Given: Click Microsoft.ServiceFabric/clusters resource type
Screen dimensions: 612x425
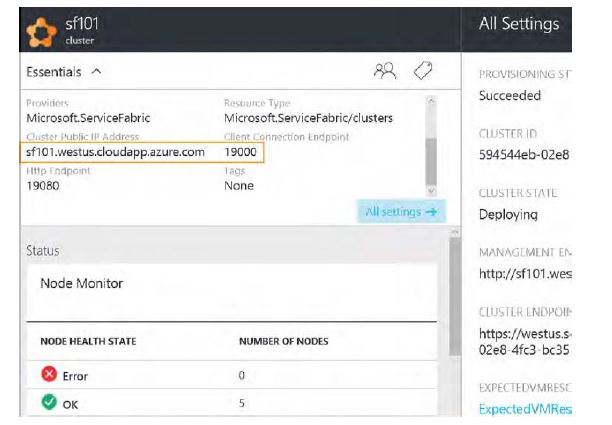Looking at the screenshot, I should (x=308, y=118).
